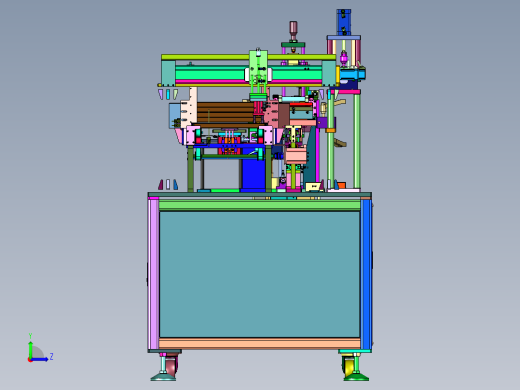Select the peach bottom rail of the cabinet
The width and height of the screenshot is (520, 390).
point(259,343)
